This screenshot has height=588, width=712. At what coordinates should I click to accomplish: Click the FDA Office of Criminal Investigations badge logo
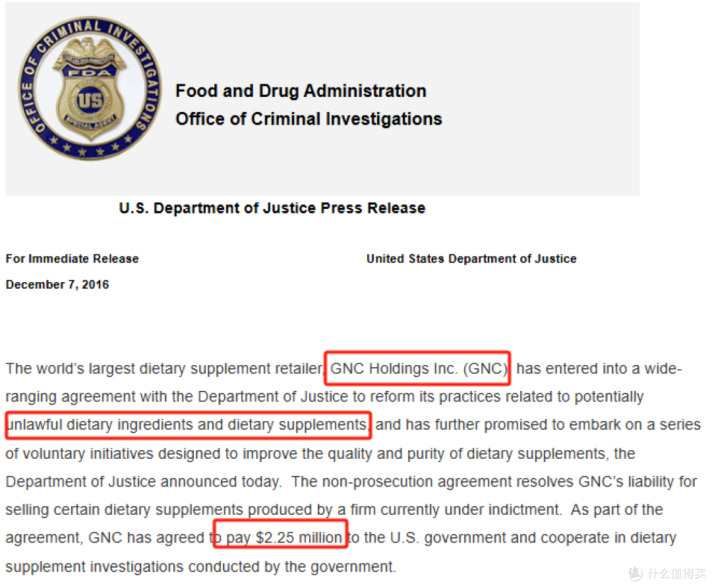click(x=90, y=88)
